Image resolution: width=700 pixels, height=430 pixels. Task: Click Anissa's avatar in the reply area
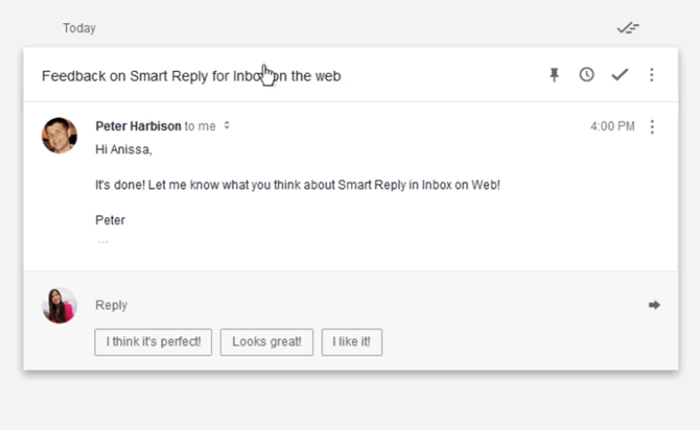[59, 305]
